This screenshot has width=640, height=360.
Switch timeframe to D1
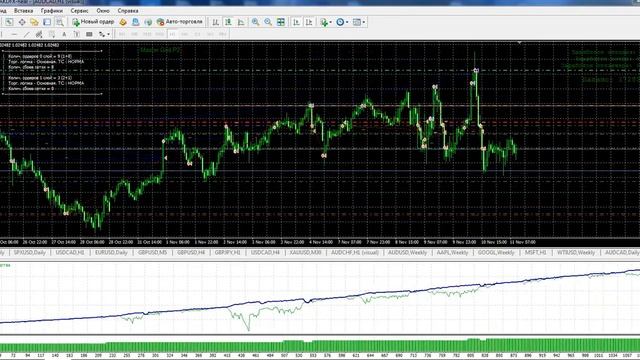tap(198, 34)
